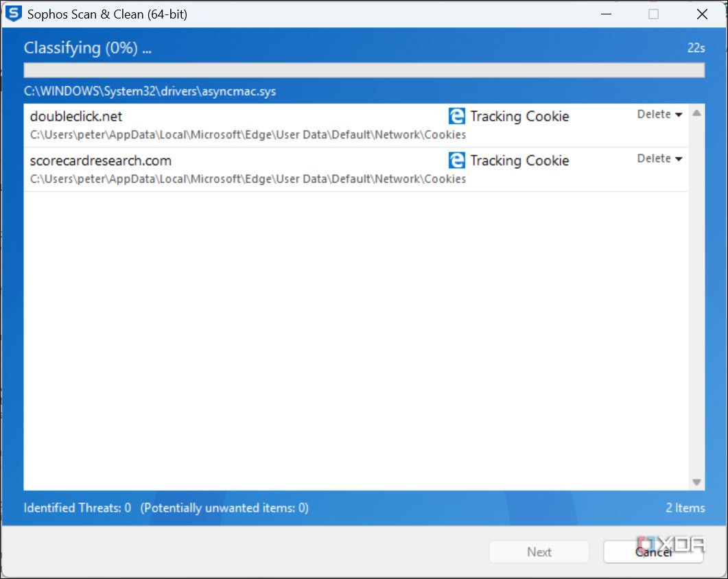728x579 pixels.
Task: Click the disabled maximize button
Action: click(x=653, y=14)
